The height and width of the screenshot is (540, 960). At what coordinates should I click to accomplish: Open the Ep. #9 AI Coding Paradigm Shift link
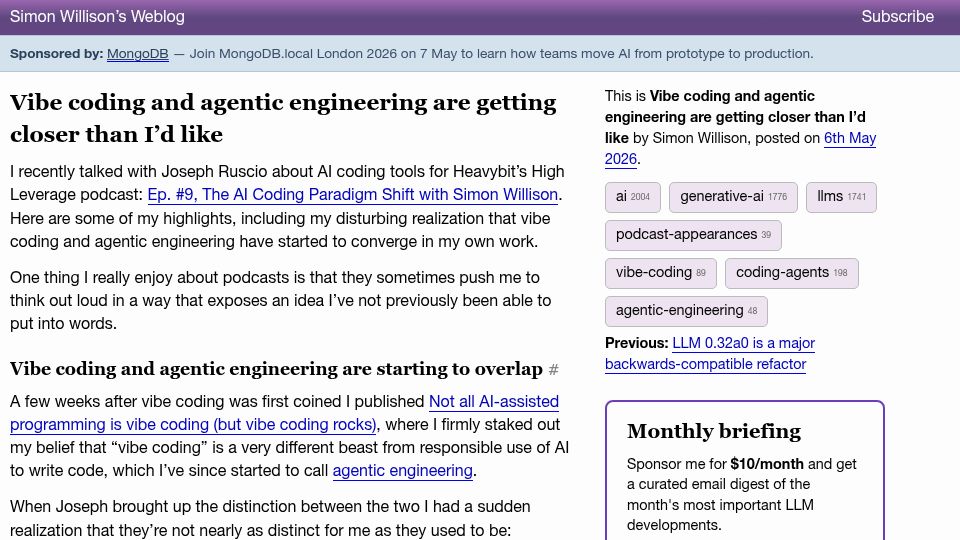(x=353, y=195)
